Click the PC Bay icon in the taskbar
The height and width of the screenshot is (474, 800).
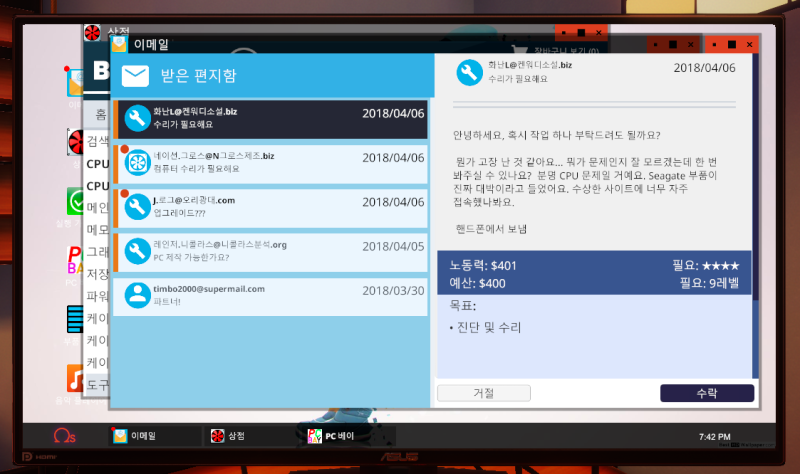(x=314, y=436)
